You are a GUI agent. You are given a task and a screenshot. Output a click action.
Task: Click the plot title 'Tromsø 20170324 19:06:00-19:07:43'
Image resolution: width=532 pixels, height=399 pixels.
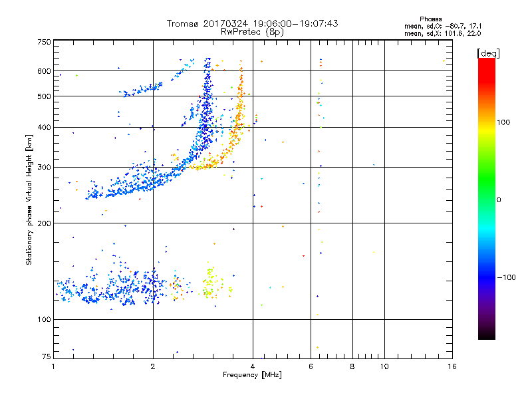[x=253, y=23]
